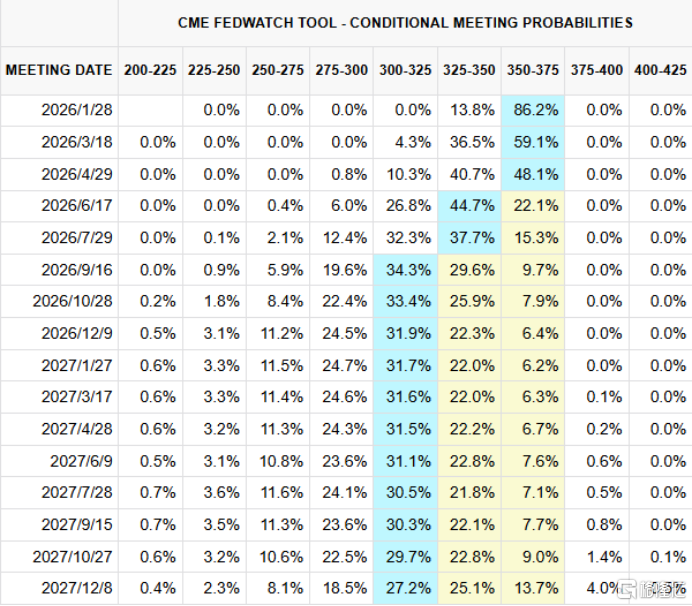692x606 pixels.
Task: Click the 350-375 rate range column header
Action: 533,70
